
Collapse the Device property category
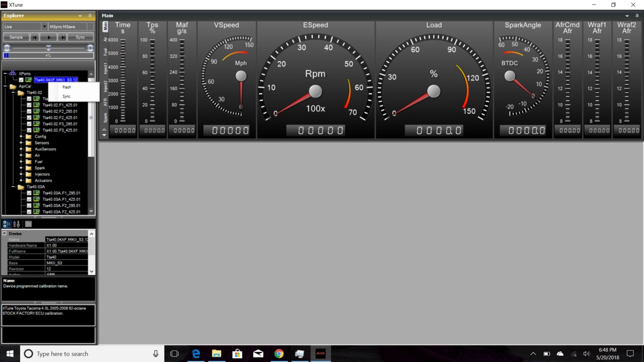point(5,233)
